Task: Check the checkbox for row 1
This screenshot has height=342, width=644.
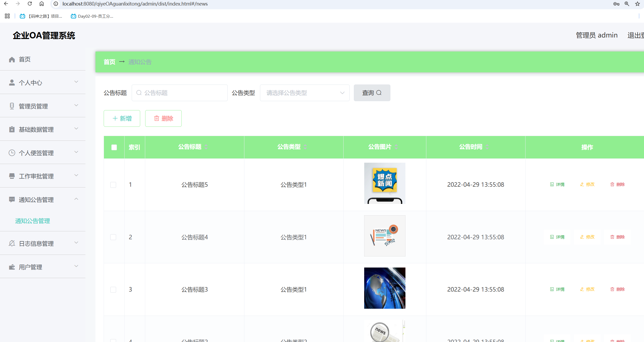Action: 113,185
